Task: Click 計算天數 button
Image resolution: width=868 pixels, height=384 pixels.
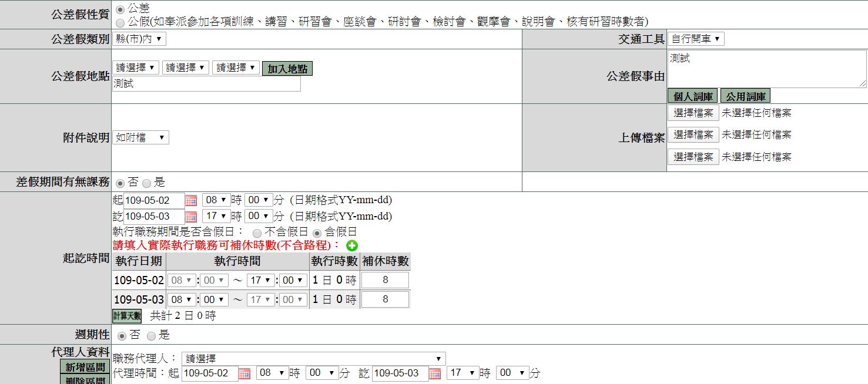Action: point(127,316)
